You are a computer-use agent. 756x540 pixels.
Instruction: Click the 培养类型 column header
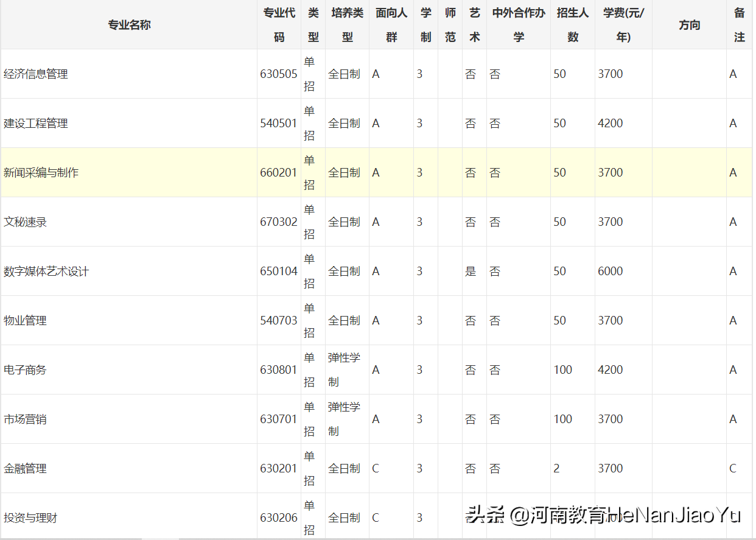pos(346,24)
